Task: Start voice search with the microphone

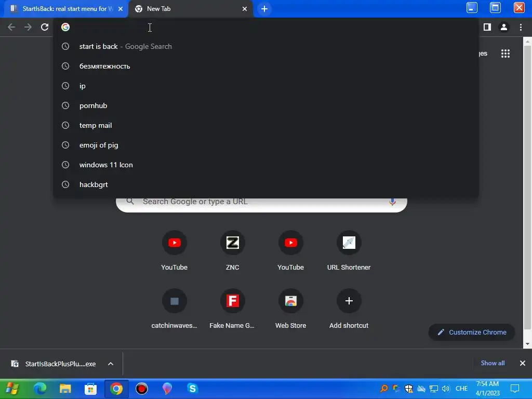Action: (x=392, y=202)
